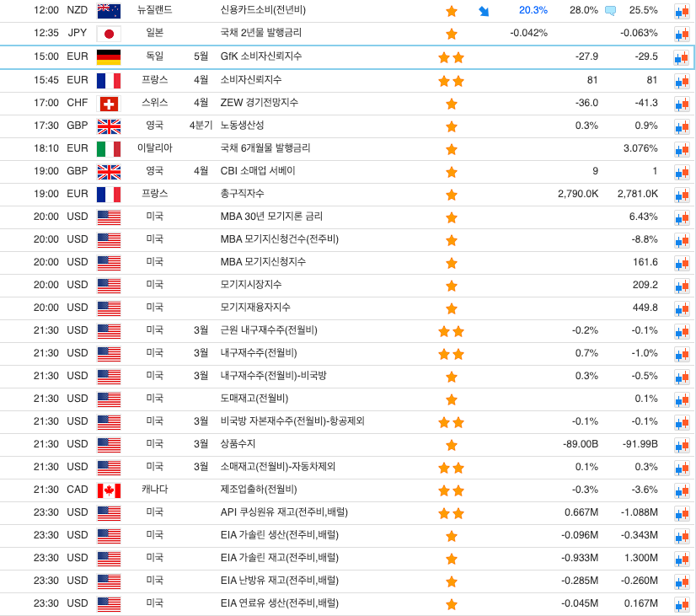The image size is (696, 616).
Task: Click the Japan flag icon
Action: (109, 34)
